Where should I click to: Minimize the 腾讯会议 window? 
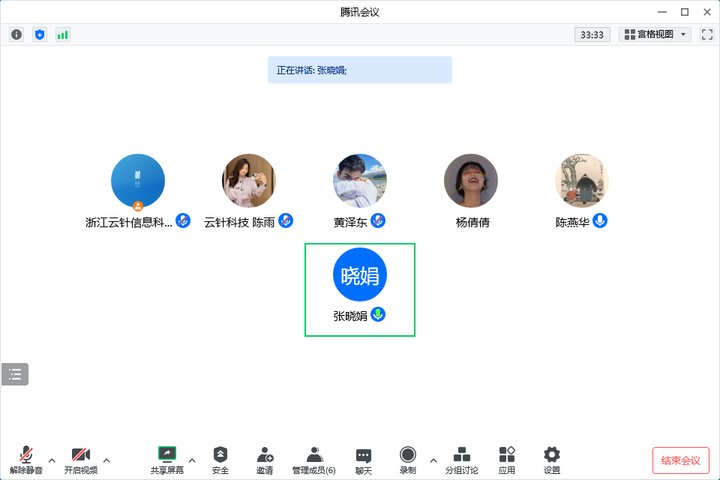[662, 12]
